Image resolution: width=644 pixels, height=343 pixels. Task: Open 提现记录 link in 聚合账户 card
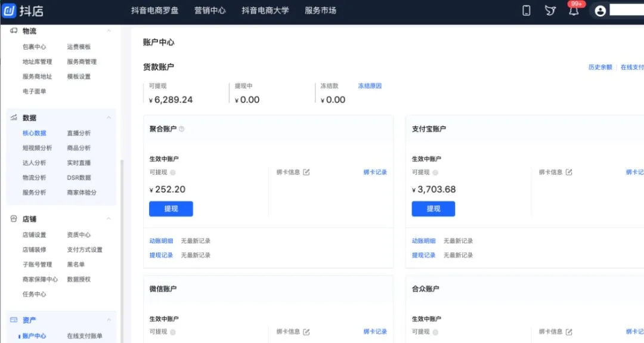[161, 255]
